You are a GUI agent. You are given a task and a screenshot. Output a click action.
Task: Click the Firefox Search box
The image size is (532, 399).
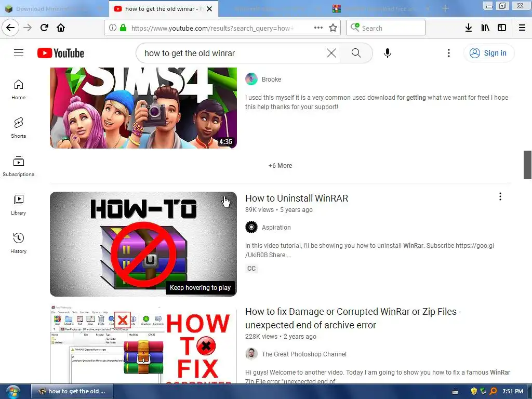point(386,28)
